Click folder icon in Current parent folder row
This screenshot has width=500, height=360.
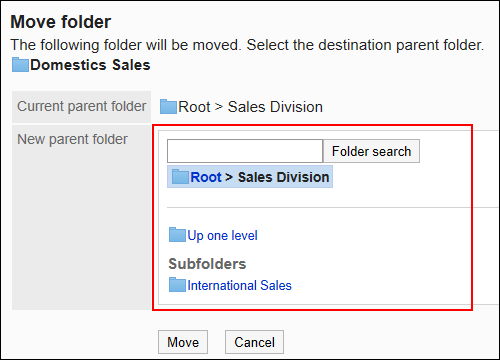[x=168, y=107]
